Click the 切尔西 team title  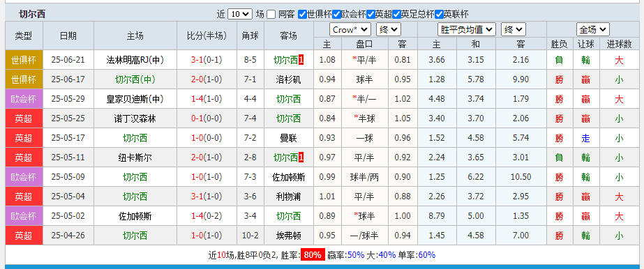pos(32,15)
